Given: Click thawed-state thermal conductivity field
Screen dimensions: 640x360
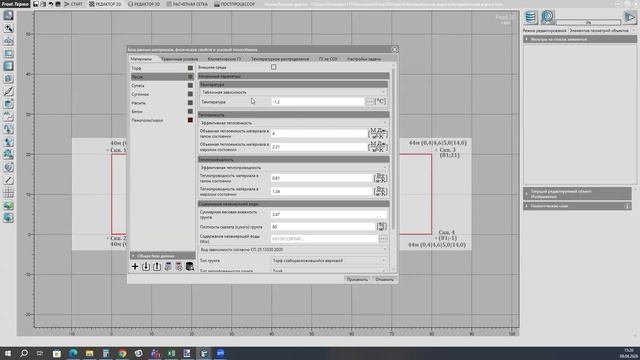Looking at the screenshot, I should 321,178.
